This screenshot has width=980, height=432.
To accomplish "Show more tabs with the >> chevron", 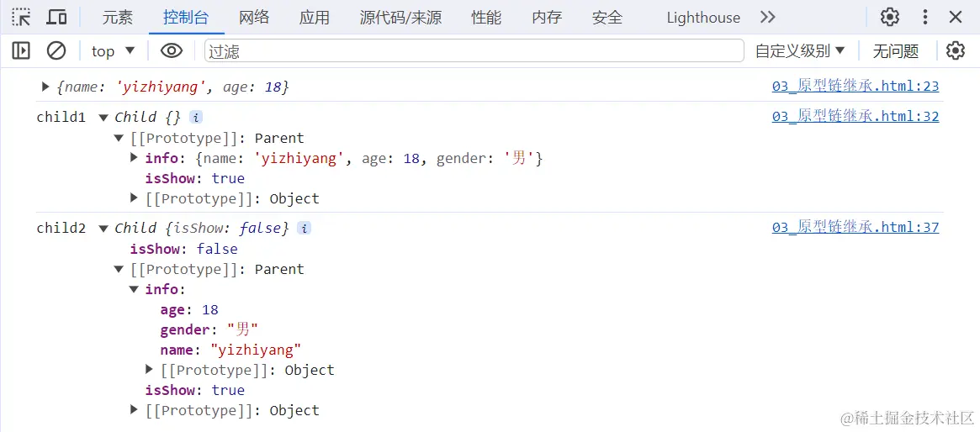I will point(767,17).
